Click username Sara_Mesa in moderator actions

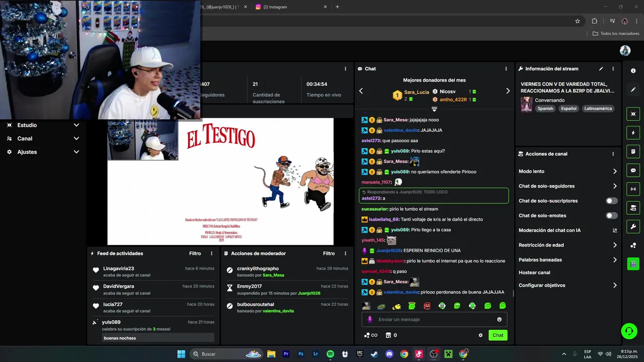273,275
